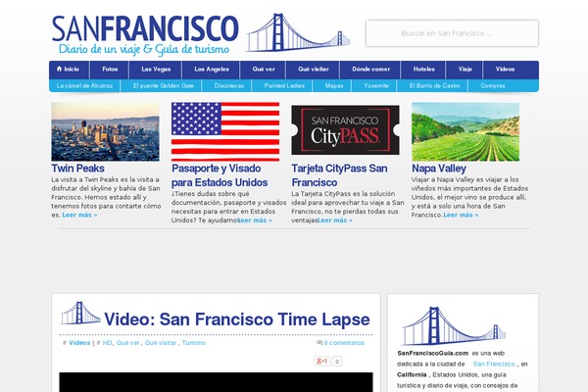
Task: Go to Inicio in the main menu
Action: pos(69,70)
